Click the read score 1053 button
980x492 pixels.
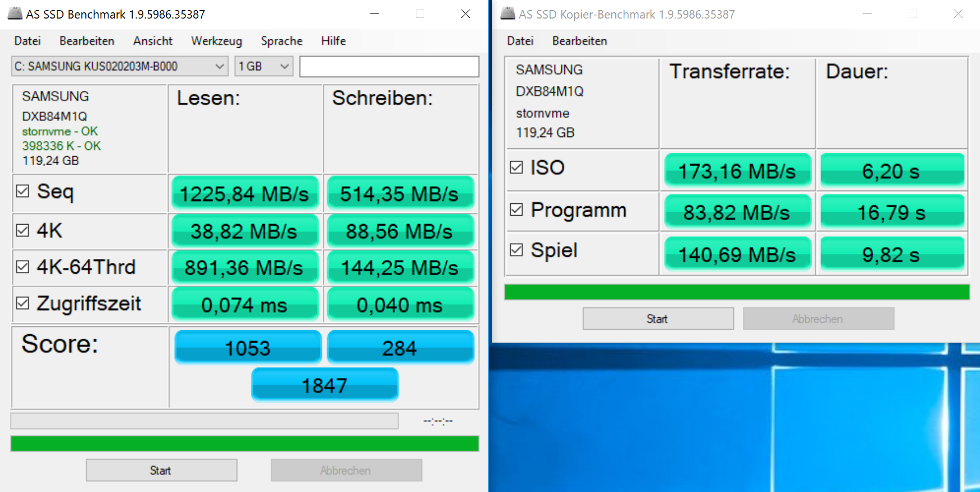(248, 348)
